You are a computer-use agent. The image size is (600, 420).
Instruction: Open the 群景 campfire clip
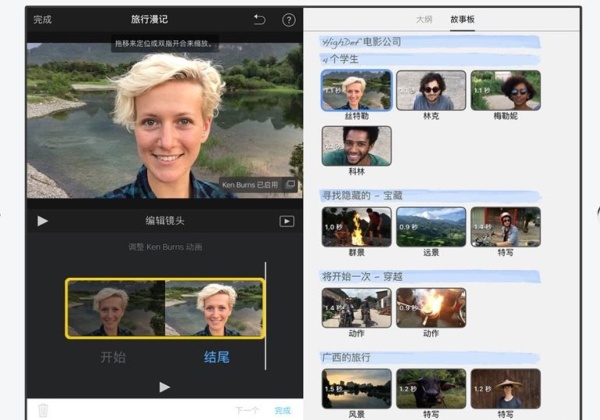pos(357,227)
